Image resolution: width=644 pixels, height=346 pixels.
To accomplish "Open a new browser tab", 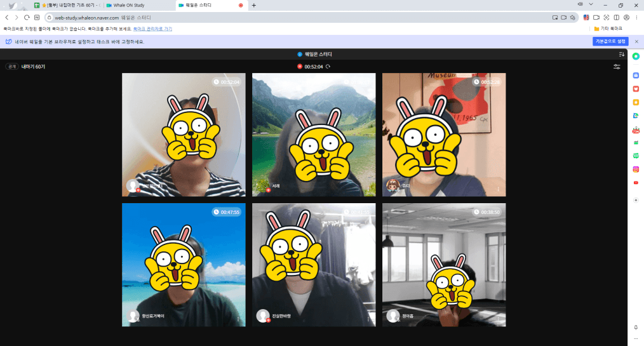I will [254, 5].
